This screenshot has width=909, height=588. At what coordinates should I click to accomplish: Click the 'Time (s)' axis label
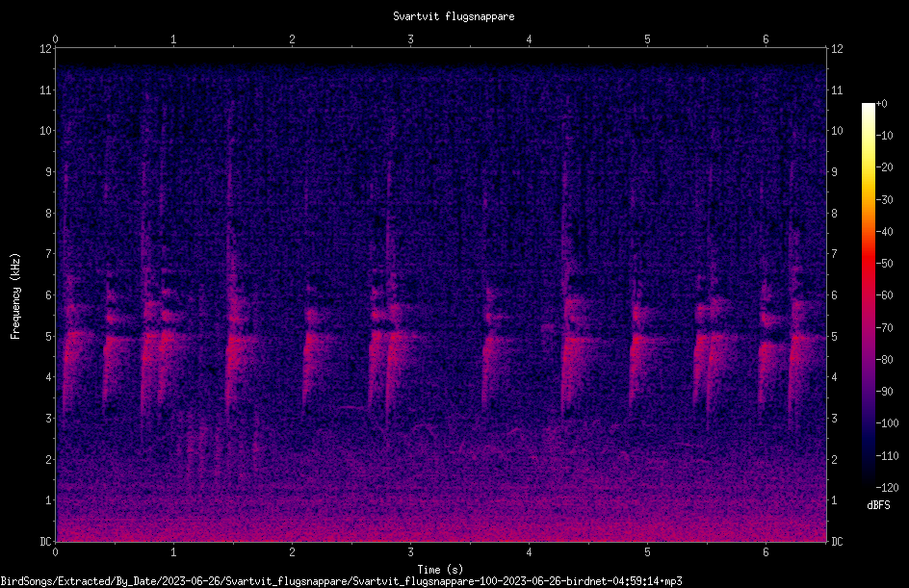pos(440,570)
